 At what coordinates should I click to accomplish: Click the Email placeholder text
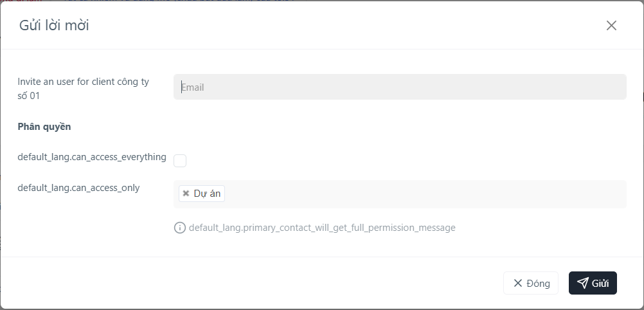193,87
